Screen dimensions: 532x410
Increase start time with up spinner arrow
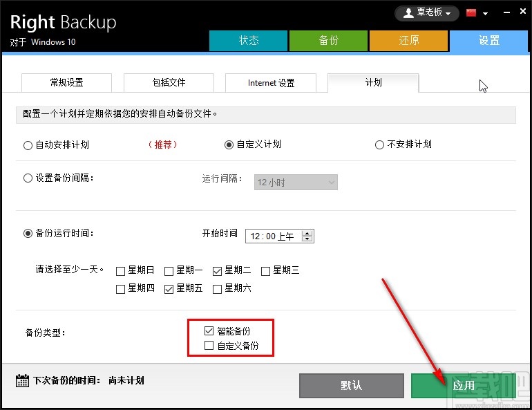307,233
